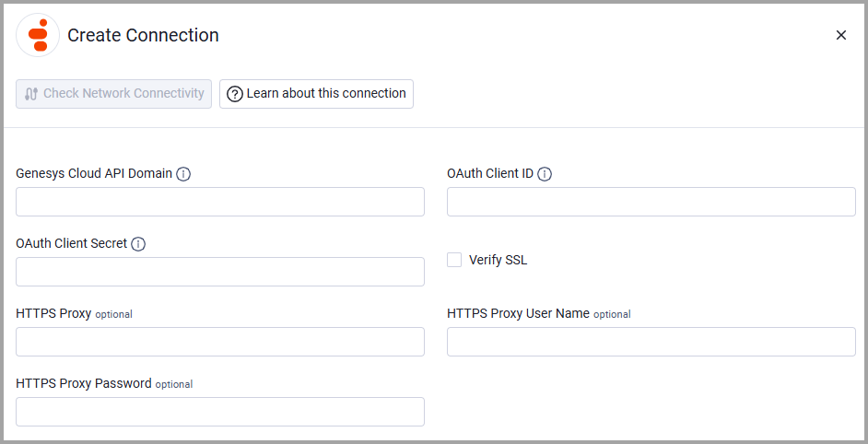The height and width of the screenshot is (444, 868).
Task: Click the Genesys Cloud logo icon
Action: click(x=38, y=35)
